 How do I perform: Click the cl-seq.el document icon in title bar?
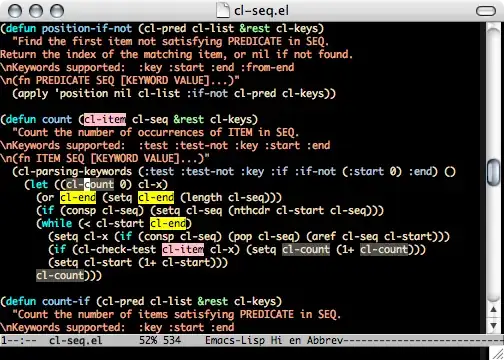pyautogui.click(x=223, y=11)
